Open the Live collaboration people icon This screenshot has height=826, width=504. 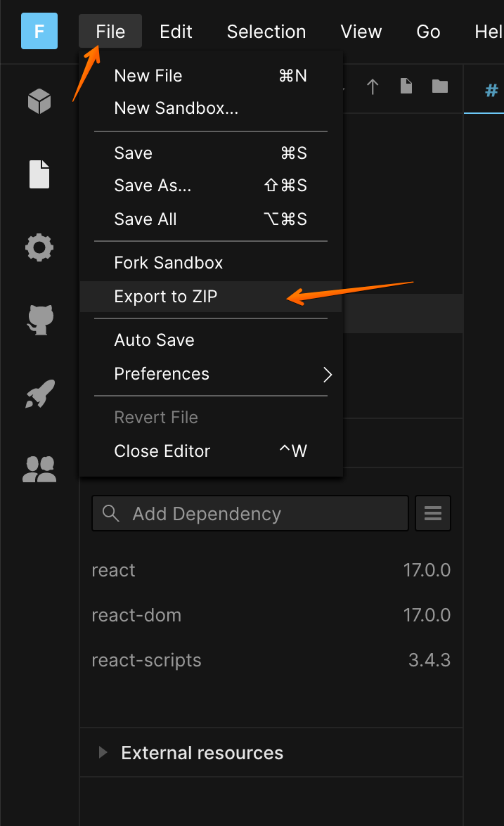click(x=39, y=469)
